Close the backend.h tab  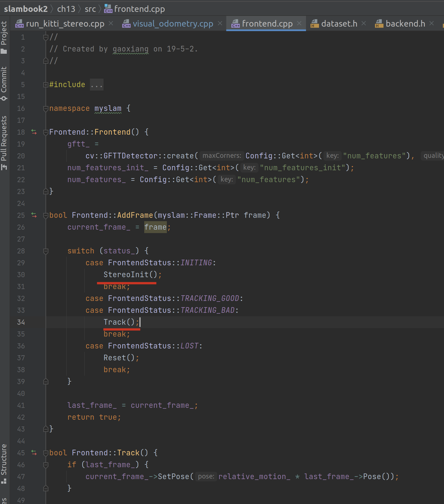pos(432,23)
